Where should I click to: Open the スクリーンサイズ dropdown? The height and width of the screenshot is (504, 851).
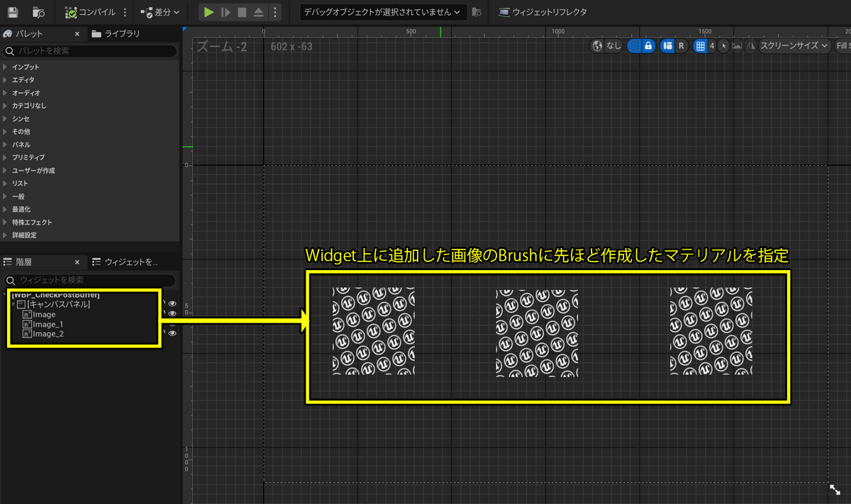794,45
